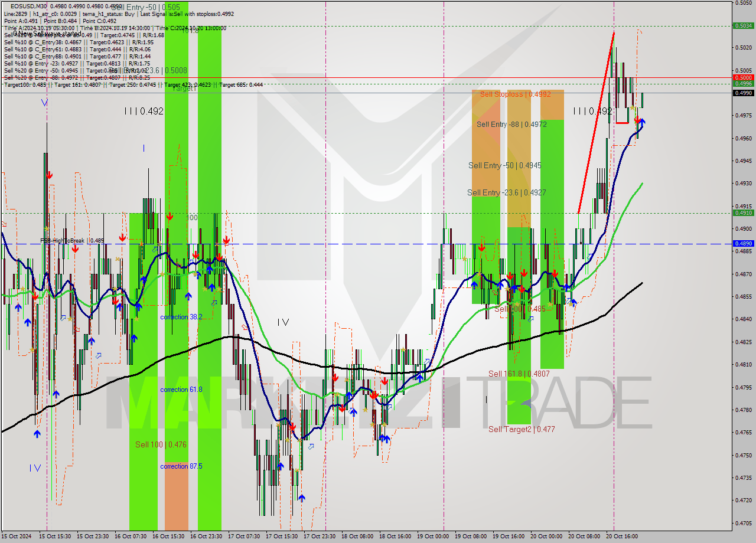The height and width of the screenshot is (543, 756).
Task: Click 'Sell %10 @ C_Entry88: 0.4901' line
Action: [79, 56]
